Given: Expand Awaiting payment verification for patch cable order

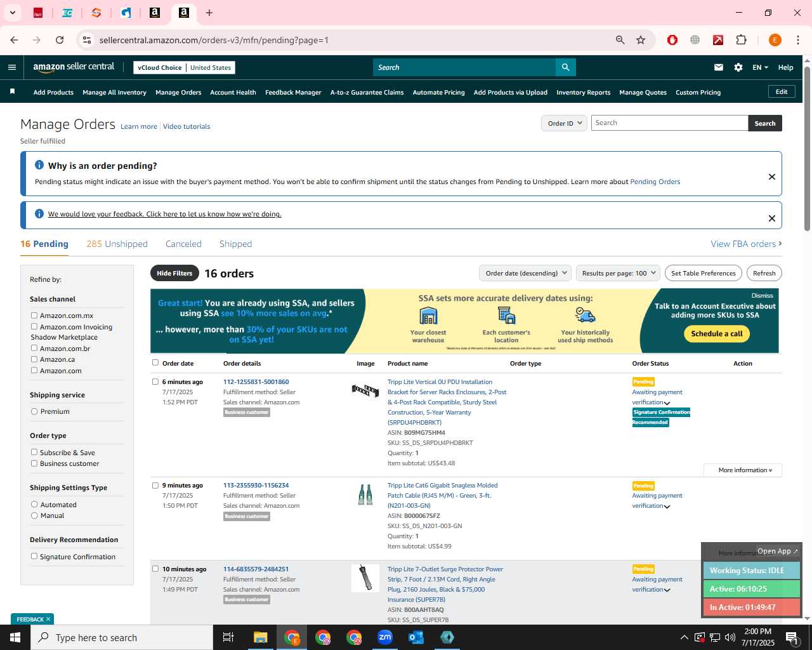Looking at the screenshot, I should click(667, 507).
